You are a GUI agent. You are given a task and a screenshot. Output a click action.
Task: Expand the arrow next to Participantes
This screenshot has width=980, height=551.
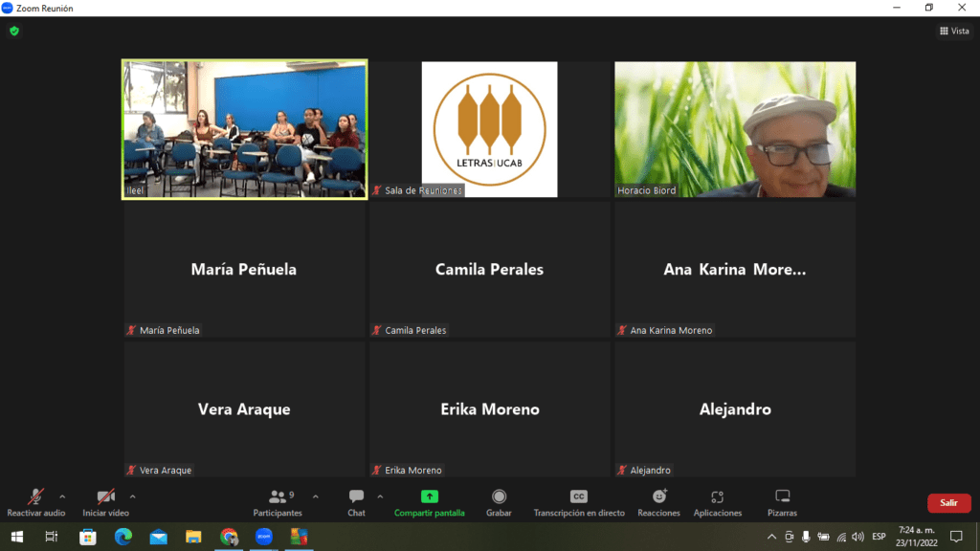click(x=316, y=496)
